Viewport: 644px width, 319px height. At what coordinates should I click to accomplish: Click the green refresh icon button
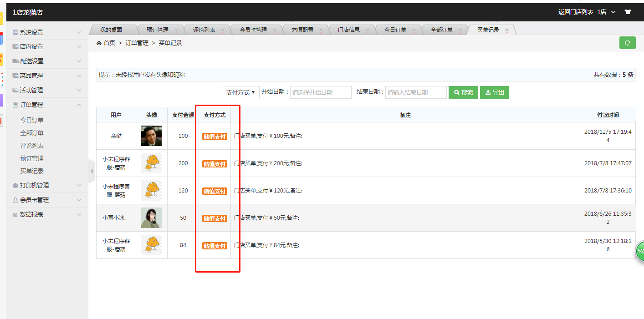[627, 43]
